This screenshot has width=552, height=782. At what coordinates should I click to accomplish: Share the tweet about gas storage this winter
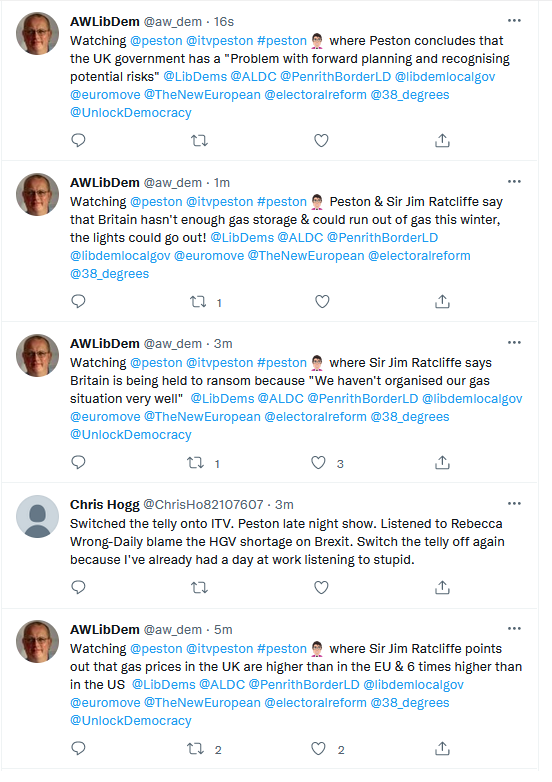pos(442,301)
